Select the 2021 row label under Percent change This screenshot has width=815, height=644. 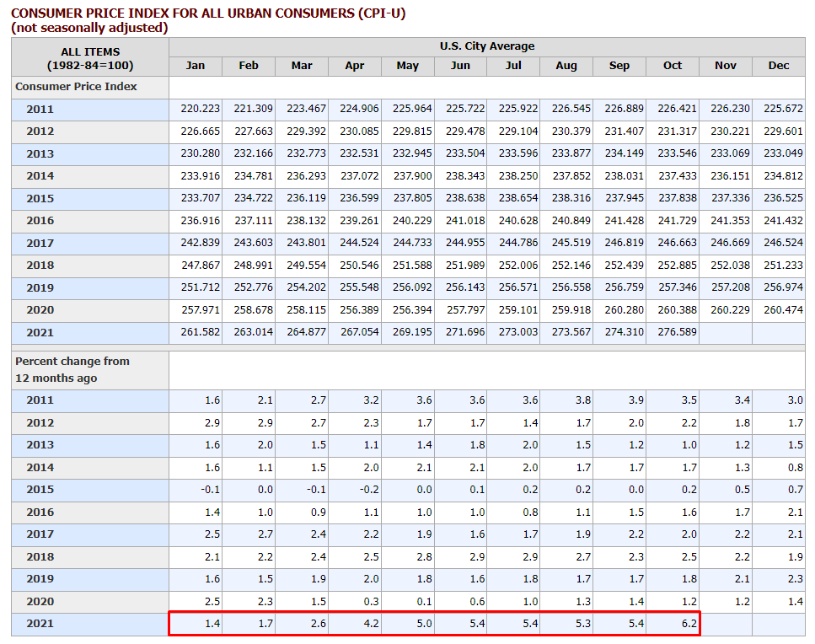pos(40,624)
